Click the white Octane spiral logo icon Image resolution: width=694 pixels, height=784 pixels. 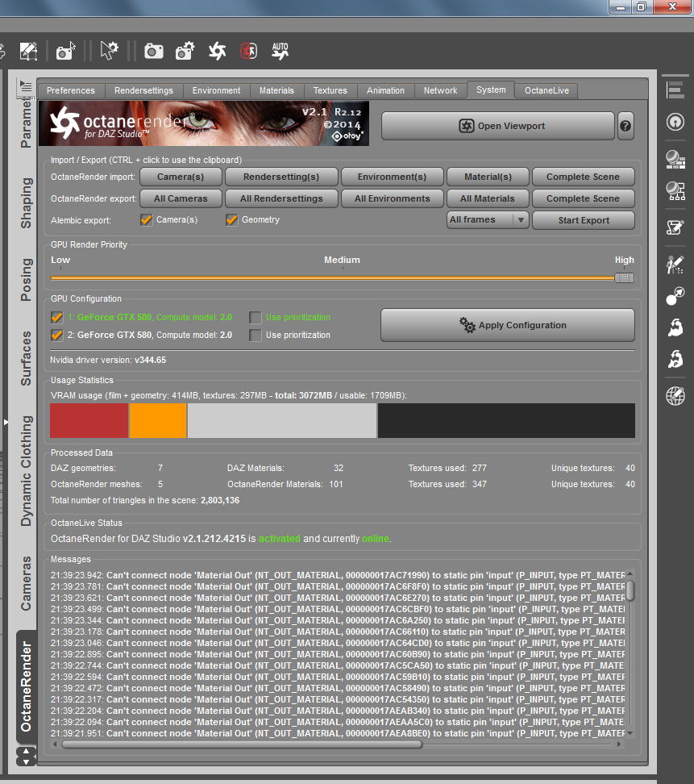[x=217, y=51]
